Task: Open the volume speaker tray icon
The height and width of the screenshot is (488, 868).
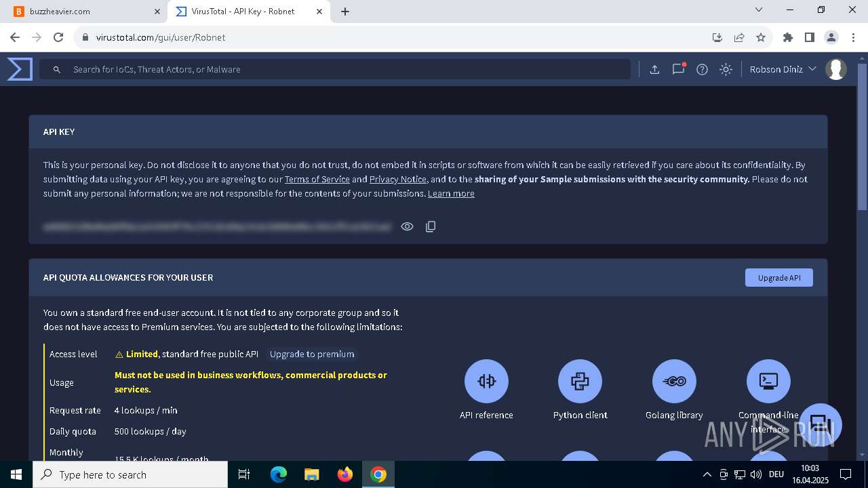Action: [x=756, y=474]
